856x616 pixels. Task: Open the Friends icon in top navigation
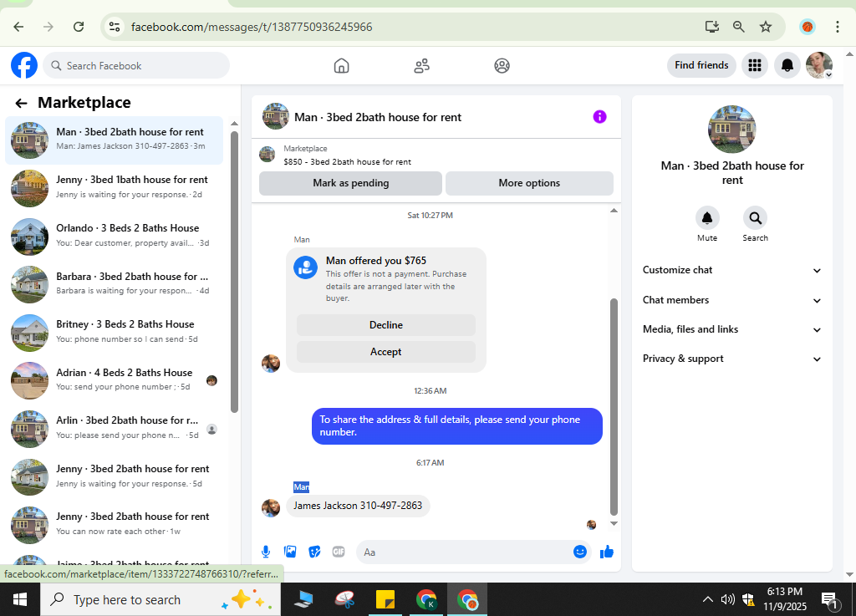pos(421,65)
